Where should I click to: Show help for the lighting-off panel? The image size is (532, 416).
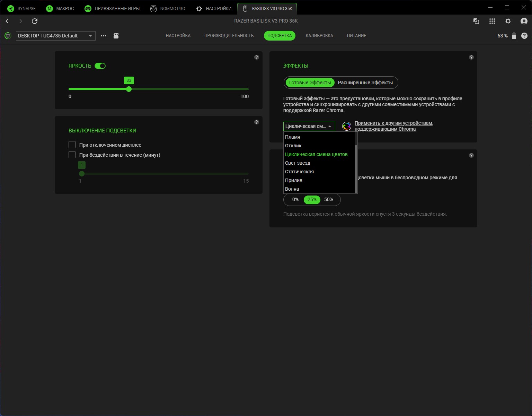[257, 122]
